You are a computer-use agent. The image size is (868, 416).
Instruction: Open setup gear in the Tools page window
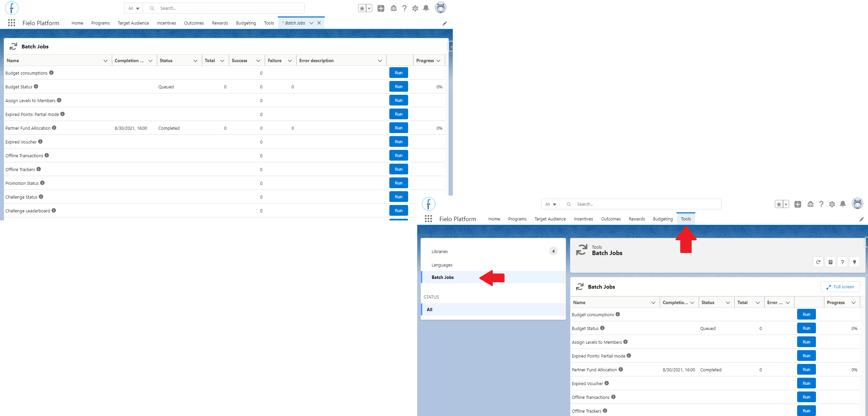[832, 204]
